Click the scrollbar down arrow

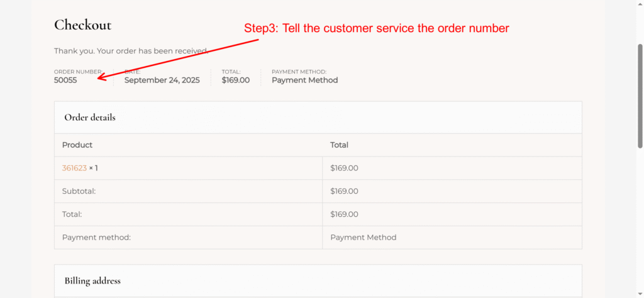click(640, 293)
